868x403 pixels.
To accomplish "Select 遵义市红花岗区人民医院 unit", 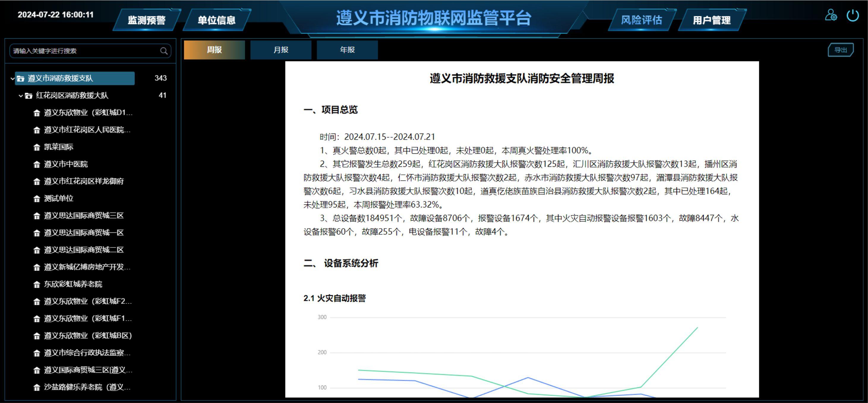I will tap(87, 130).
